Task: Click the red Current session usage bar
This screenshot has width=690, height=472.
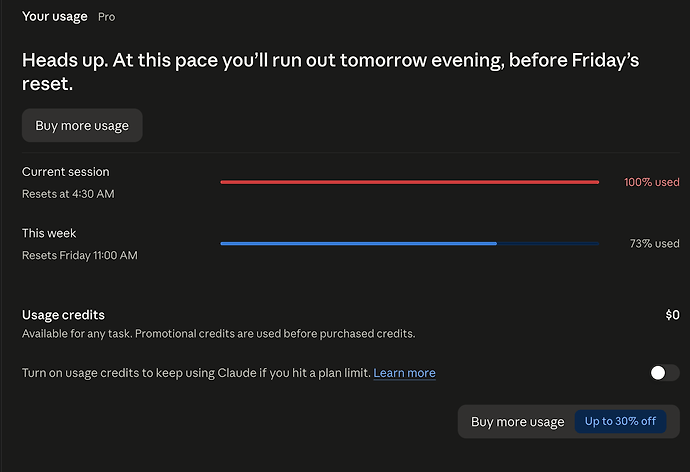Action: click(410, 182)
